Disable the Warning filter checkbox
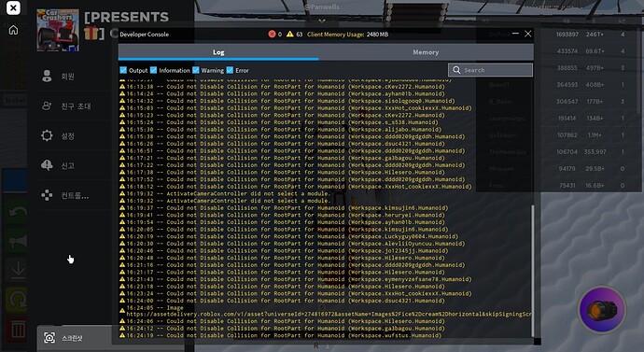Screen dimensions: 644x352 [195, 70]
